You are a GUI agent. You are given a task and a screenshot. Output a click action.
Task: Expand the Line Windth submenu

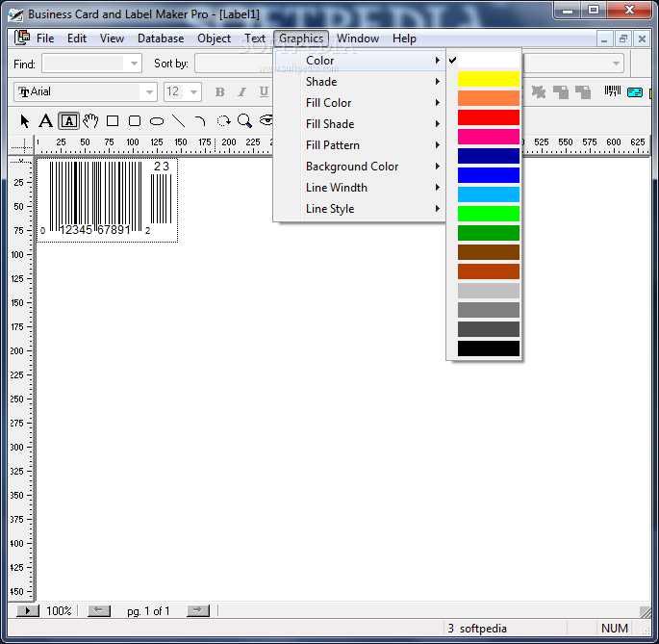tap(360, 188)
